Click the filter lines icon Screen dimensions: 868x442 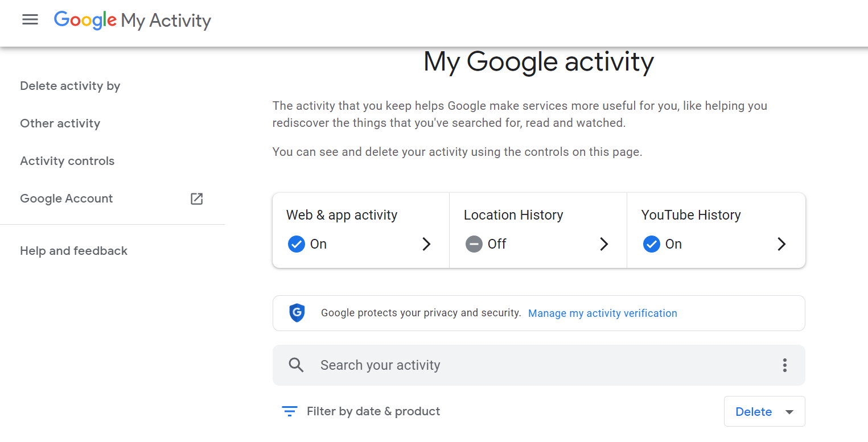pyautogui.click(x=290, y=411)
